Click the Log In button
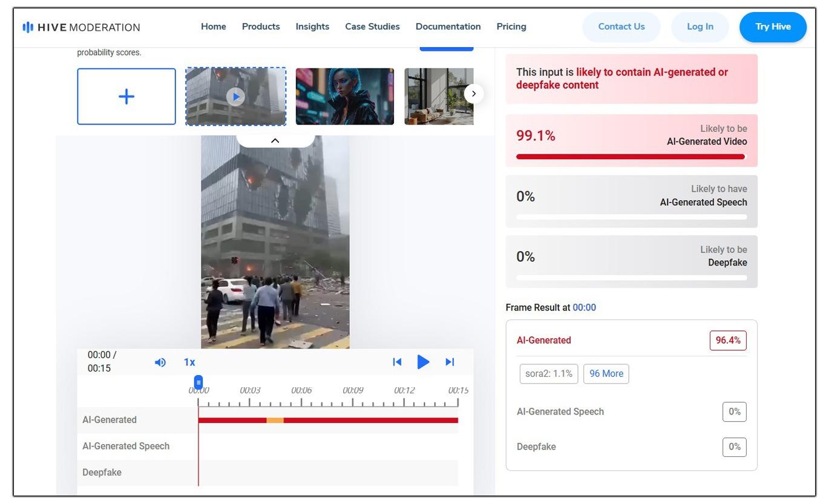This screenshot has height=504, width=829. pos(700,27)
